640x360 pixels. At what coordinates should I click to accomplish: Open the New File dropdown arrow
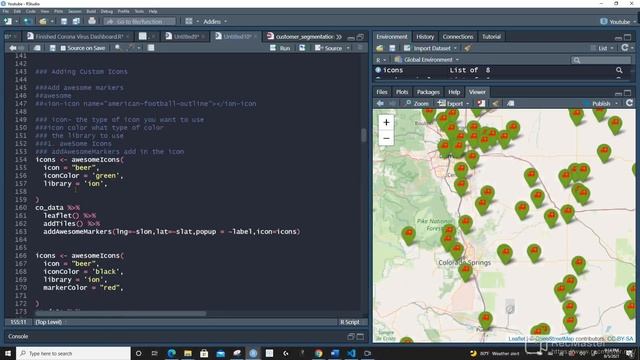click(16, 21)
